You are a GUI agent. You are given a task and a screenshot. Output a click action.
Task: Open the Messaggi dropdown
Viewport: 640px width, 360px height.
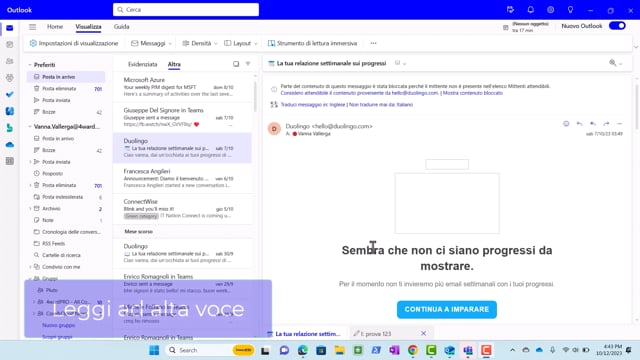151,43
